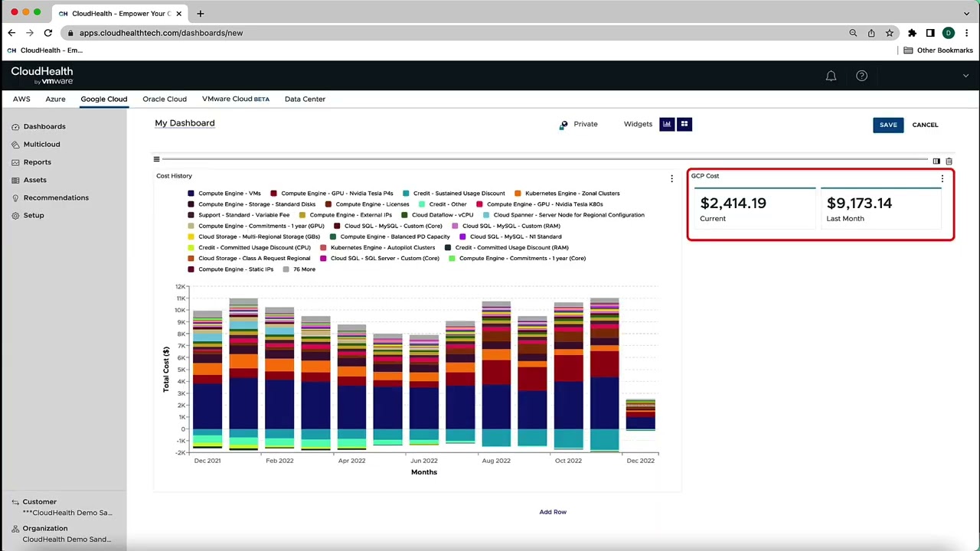Open Other Bookmarks folder
Screen dimensions: 980x551
[939, 51]
